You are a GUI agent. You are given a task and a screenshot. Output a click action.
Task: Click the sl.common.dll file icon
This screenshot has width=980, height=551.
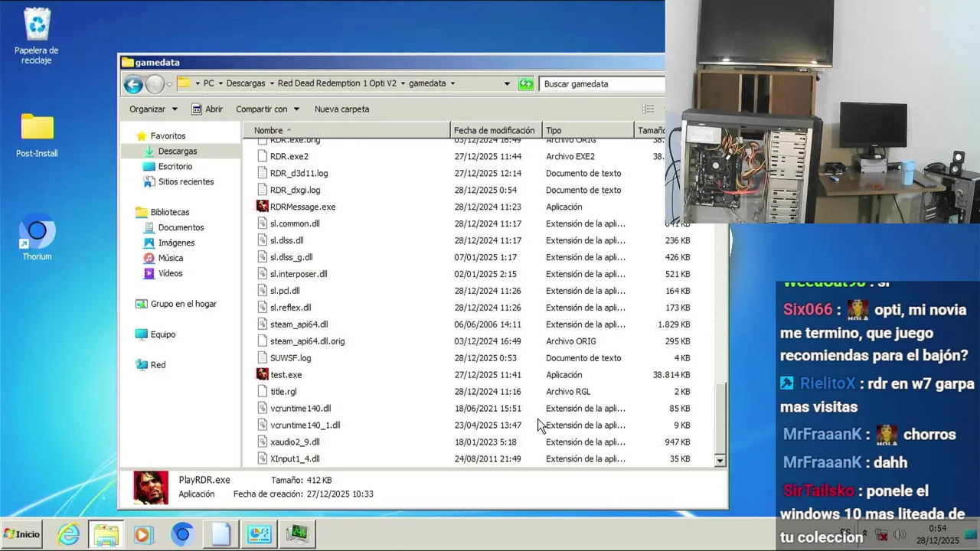[263, 223]
